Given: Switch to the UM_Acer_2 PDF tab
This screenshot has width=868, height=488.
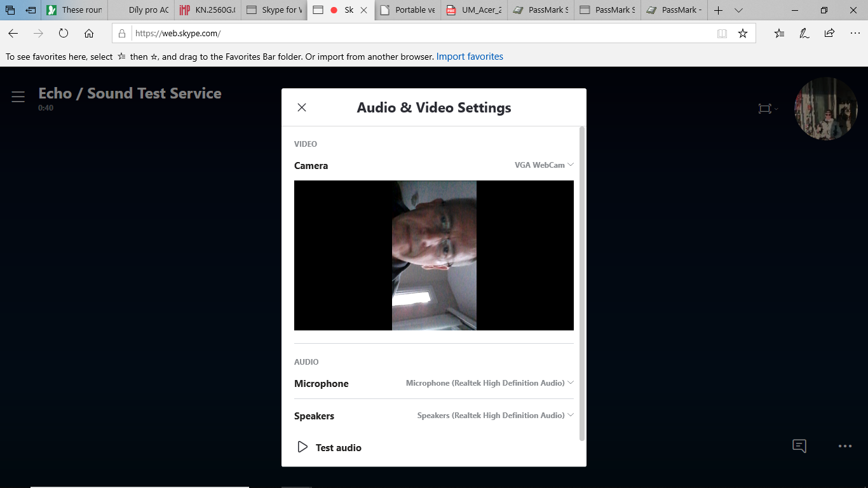Looking at the screenshot, I should [475, 10].
